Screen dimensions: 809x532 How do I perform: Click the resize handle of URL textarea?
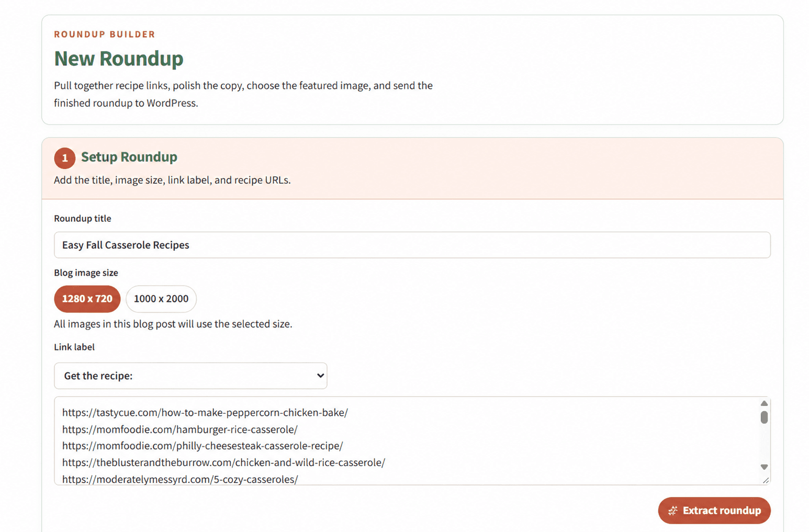pyautogui.click(x=766, y=480)
